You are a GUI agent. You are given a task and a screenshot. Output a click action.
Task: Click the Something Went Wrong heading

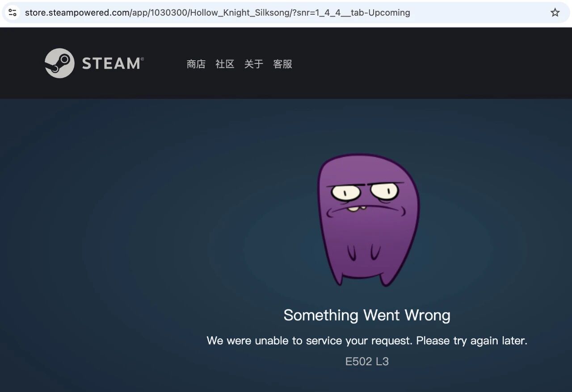366,315
